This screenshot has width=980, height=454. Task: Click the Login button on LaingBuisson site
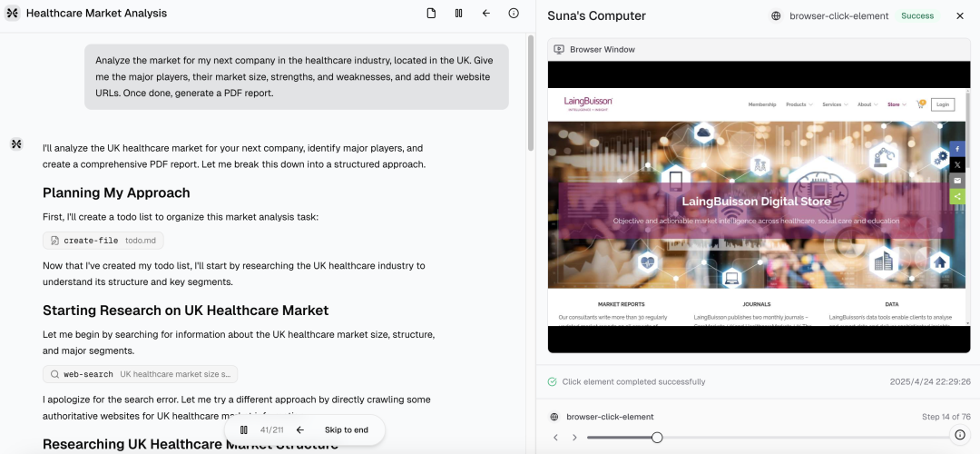point(943,104)
